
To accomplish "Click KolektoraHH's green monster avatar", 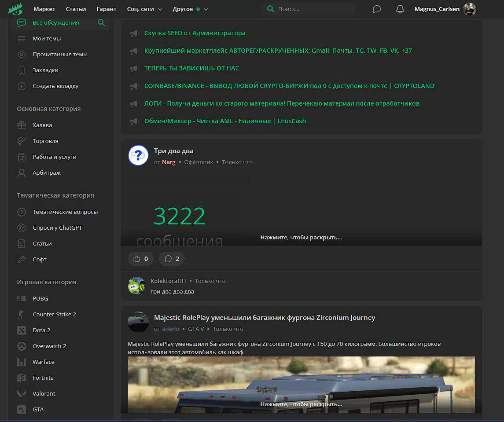I will [x=136, y=286].
